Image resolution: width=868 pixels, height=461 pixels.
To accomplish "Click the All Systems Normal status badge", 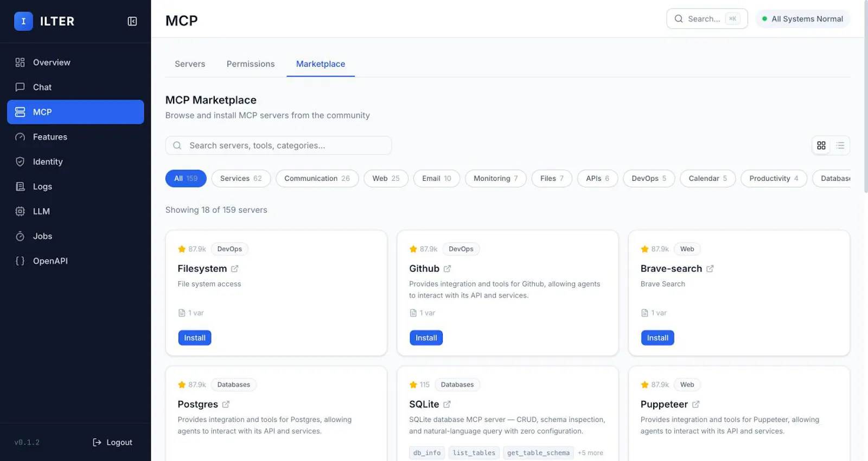I will click(x=802, y=19).
